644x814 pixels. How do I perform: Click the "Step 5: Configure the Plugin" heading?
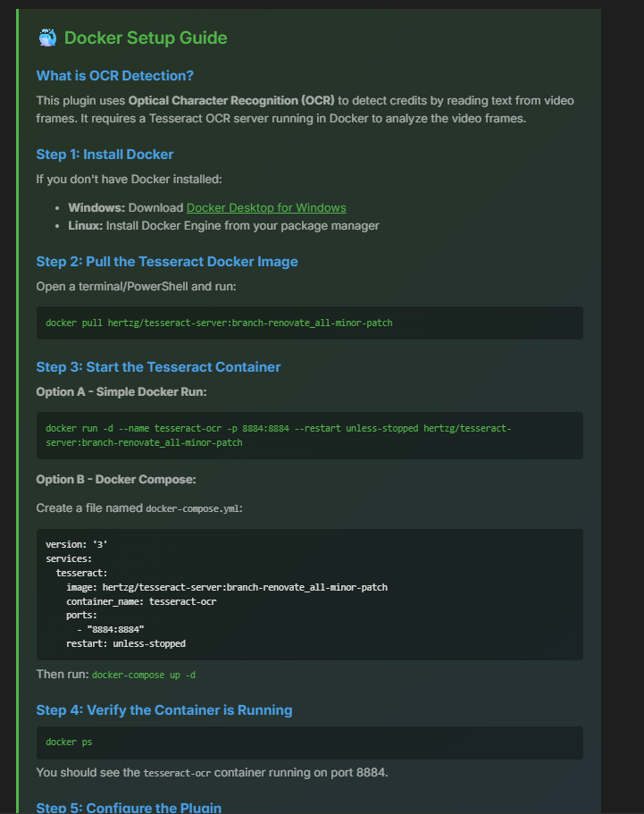129,808
